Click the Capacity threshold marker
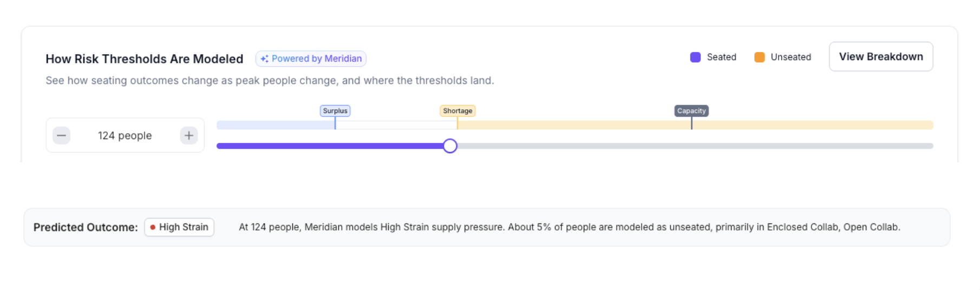 (691, 111)
